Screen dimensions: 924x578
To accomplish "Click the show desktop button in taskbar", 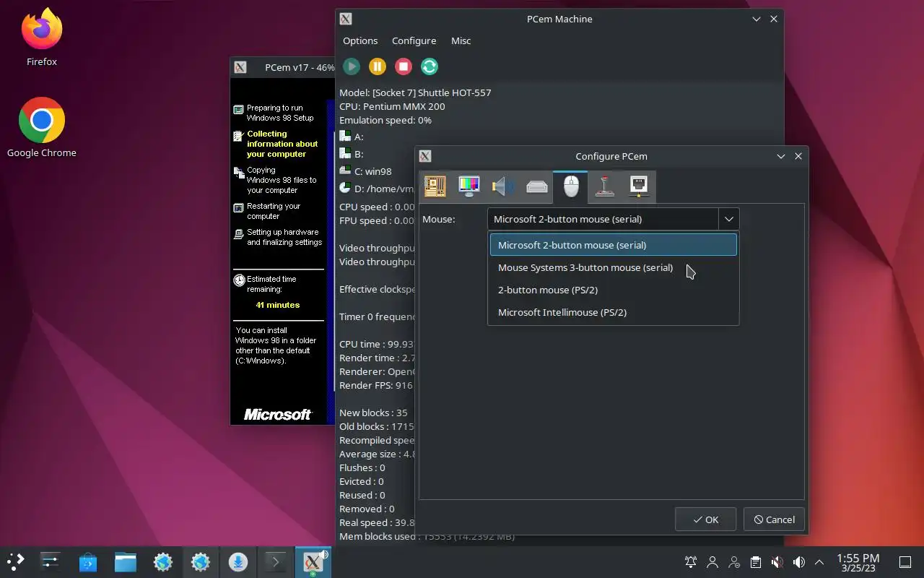I will pyautogui.click(x=905, y=561).
